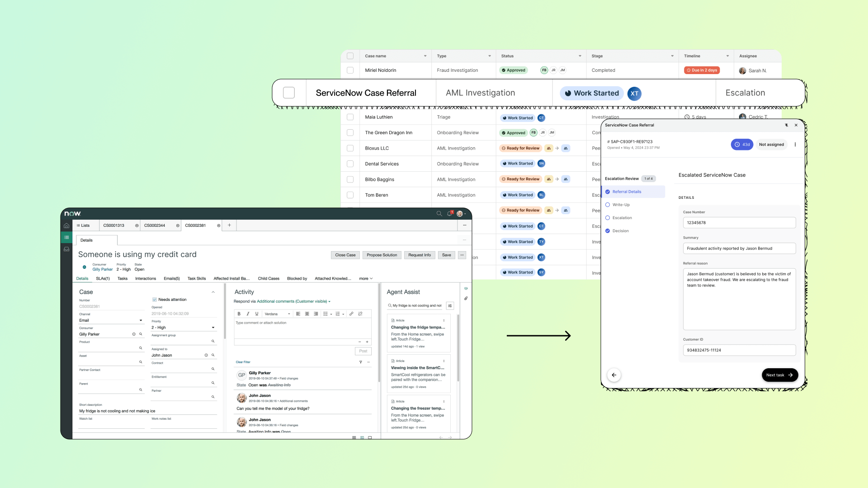This screenshot has height=488, width=868.
Task: Open the Interactions tab
Action: tap(146, 279)
